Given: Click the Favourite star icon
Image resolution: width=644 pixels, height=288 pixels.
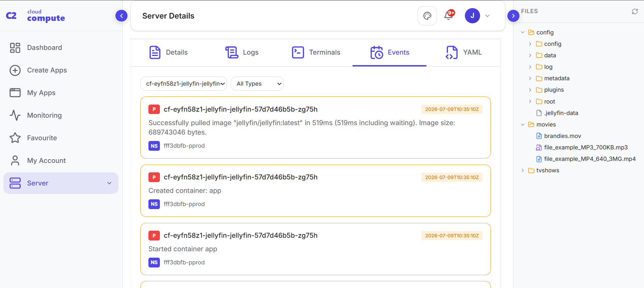Looking at the screenshot, I should coord(15,138).
